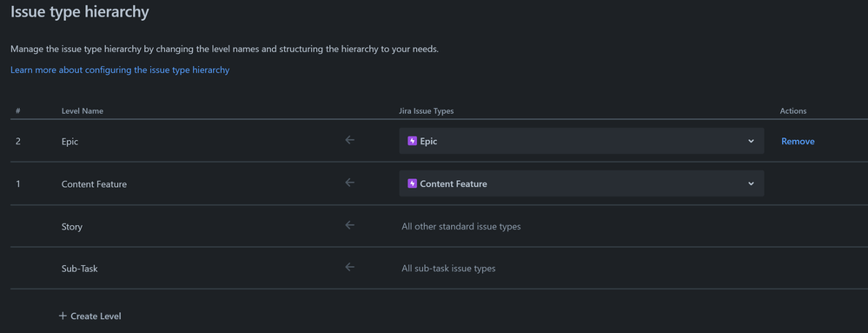
Task: Select the Story level name
Action: tap(72, 227)
